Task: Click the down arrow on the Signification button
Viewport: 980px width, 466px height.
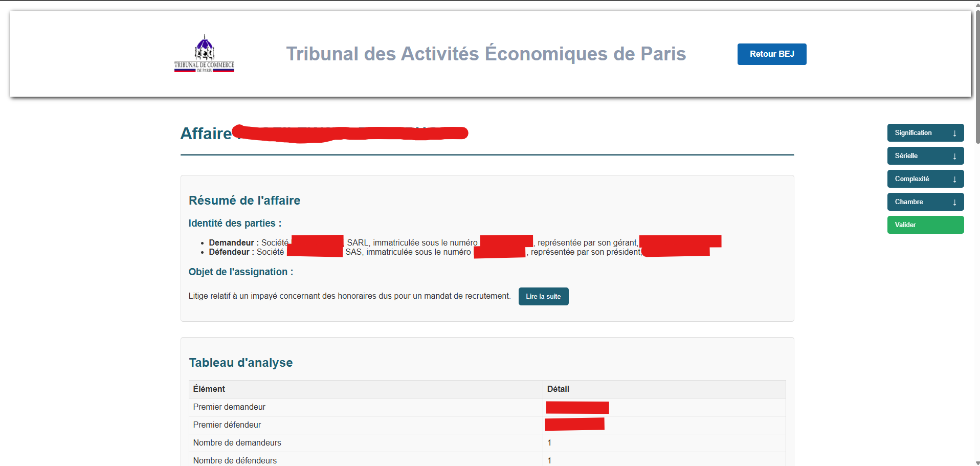Action: 954,133
